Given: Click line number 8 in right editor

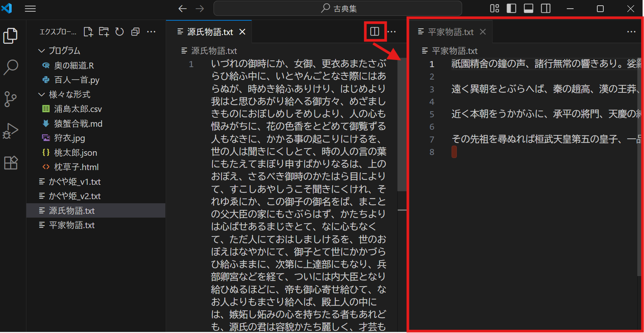Looking at the screenshot, I should tap(432, 152).
